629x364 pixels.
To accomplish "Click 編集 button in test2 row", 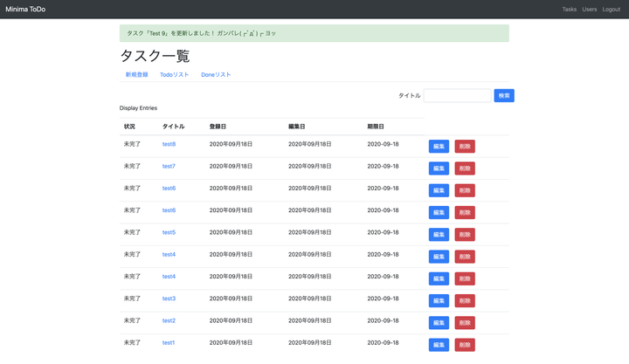I will tap(439, 323).
